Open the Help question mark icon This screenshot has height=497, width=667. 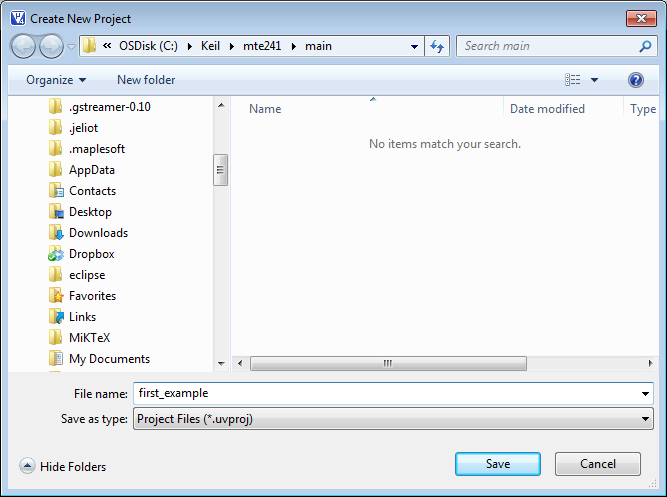click(x=635, y=80)
